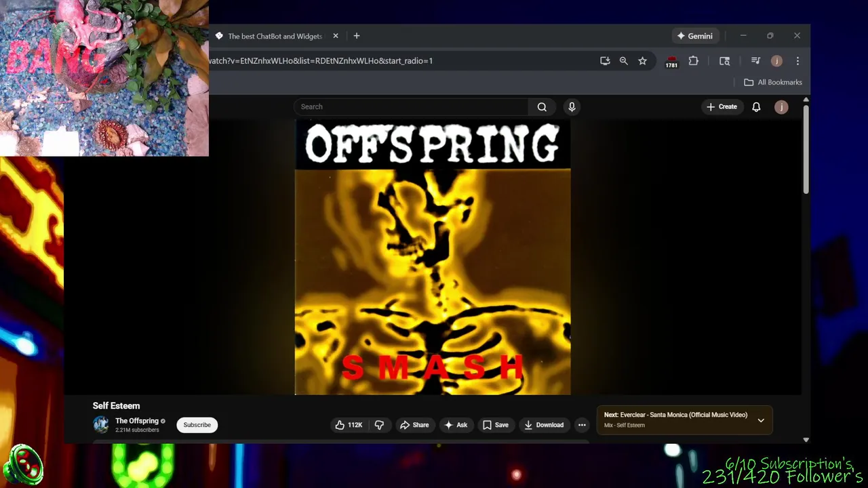The width and height of the screenshot is (868, 488).
Task: Open the Ask AI button
Action: point(456,425)
